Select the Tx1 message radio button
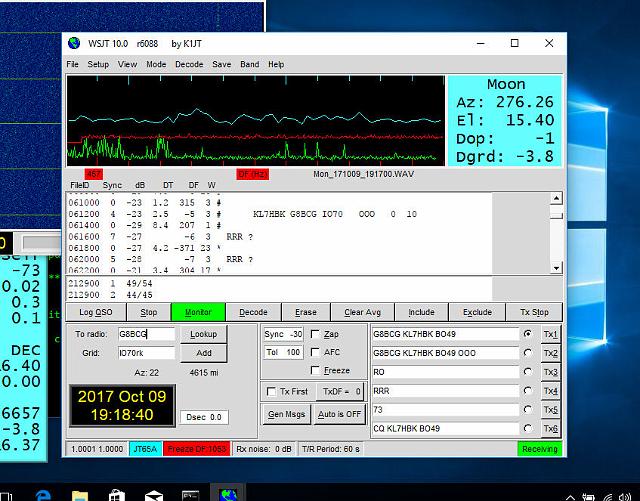Viewport: 640px width, 501px height. [x=528, y=334]
